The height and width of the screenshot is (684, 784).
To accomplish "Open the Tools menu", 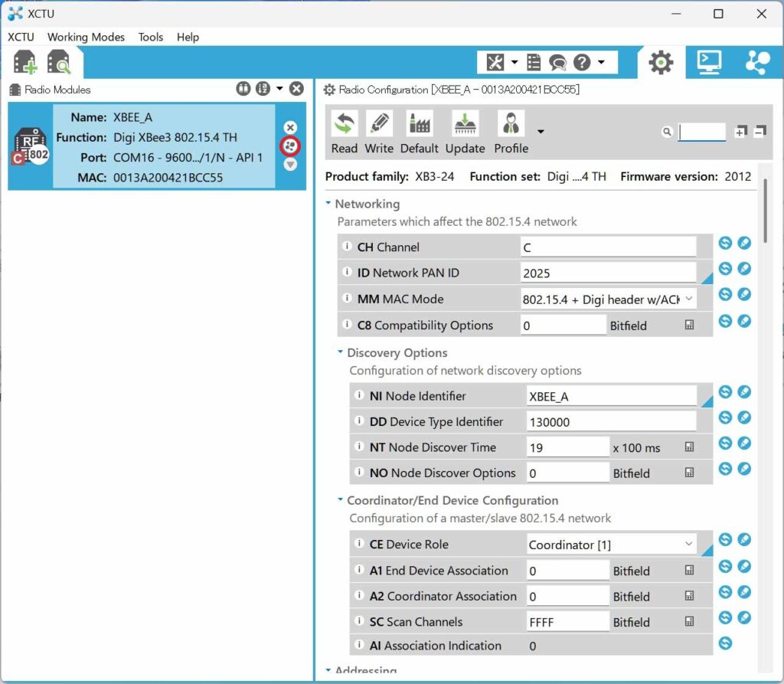I will 151,37.
